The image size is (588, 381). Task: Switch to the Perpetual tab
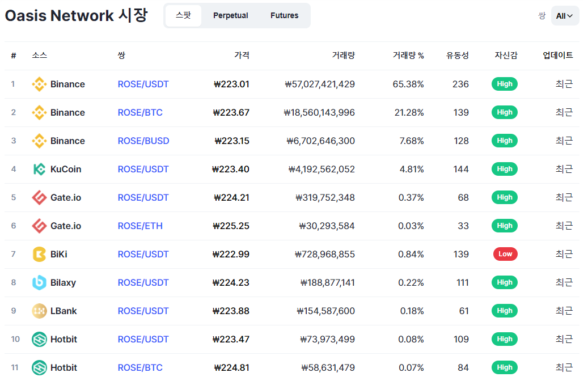click(x=231, y=16)
